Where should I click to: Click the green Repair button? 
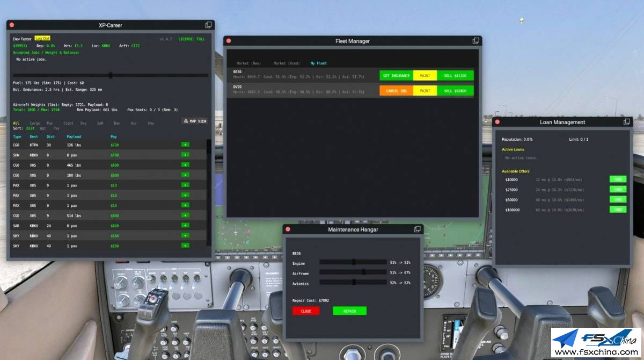pyautogui.click(x=349, y=311)
